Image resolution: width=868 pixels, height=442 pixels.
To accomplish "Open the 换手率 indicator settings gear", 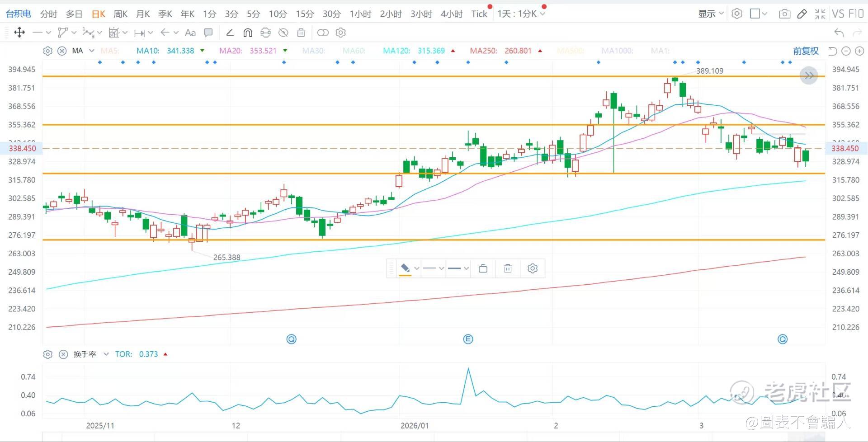I will pos(47,354).
